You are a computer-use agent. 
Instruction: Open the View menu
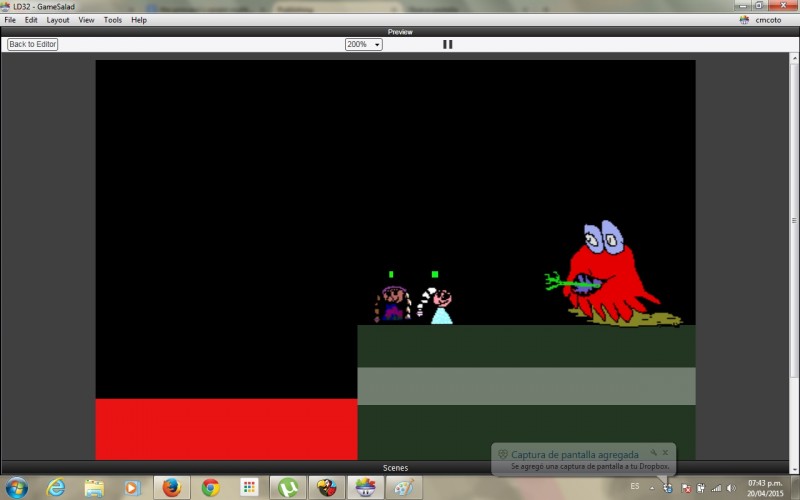(86, 20)
